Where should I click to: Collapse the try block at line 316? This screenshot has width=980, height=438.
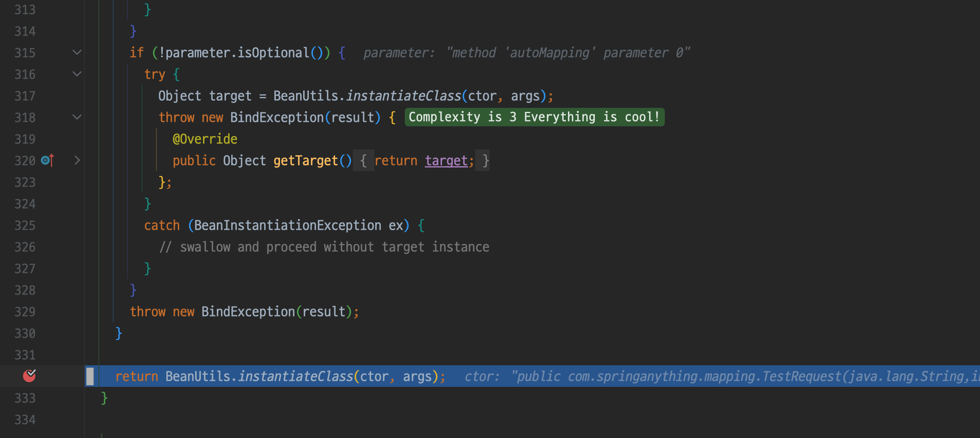(77, 74)
